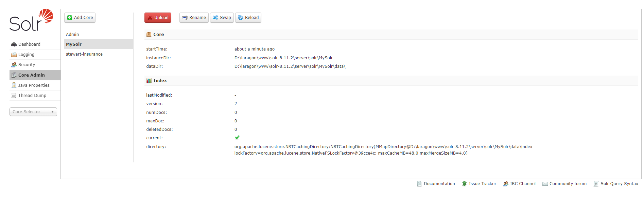Click the Solr logo

pos(31,20)
